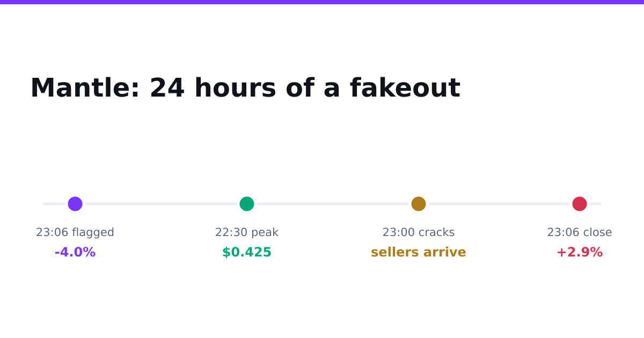Select the '22:30 peak' label
The height and width of the screenshot is (338, 644).
coord(247,233)
